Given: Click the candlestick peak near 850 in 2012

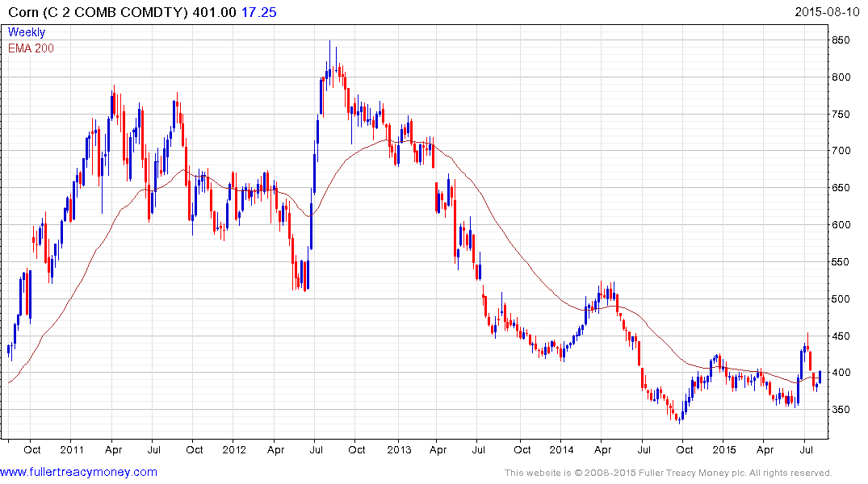Looking at the screenshot, I should coord(330,60).
